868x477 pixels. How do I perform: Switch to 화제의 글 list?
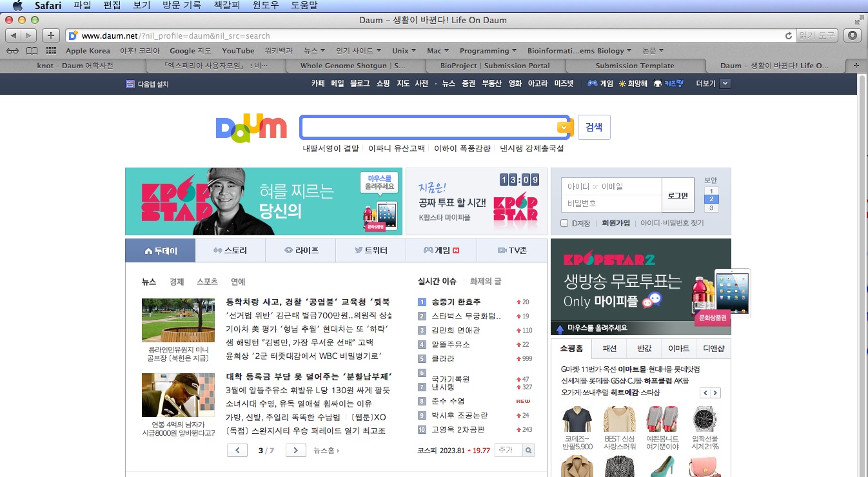(x=486, y=281)
